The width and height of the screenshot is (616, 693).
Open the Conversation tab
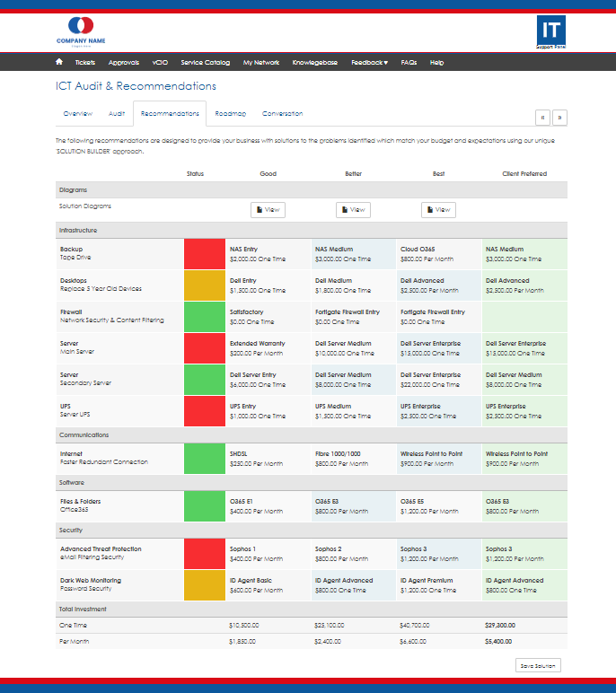282,114
